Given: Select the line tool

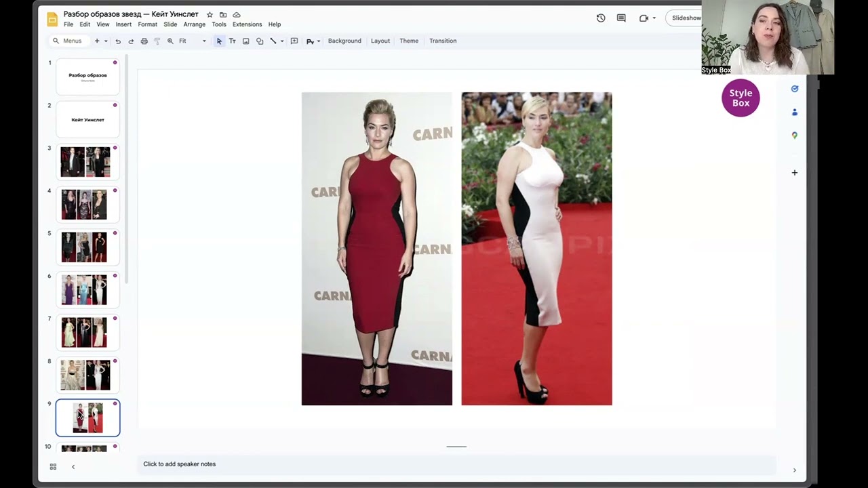Looking at the screenshot, I should coord(273,41).
